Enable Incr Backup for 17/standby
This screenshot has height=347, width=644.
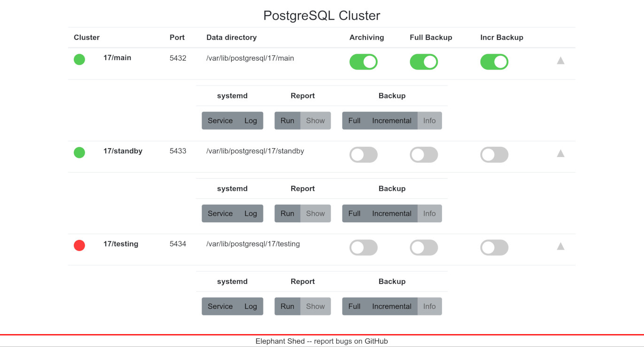coord(494,155)
